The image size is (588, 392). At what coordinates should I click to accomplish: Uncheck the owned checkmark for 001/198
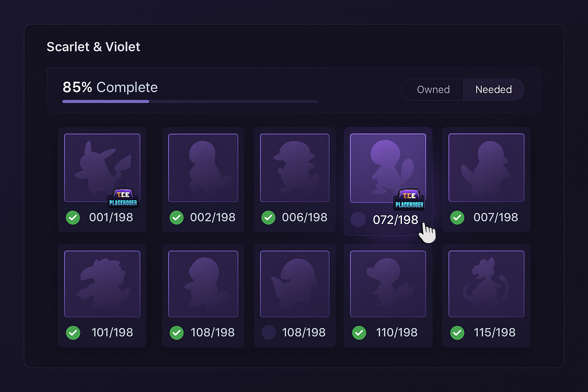point(73,217)
